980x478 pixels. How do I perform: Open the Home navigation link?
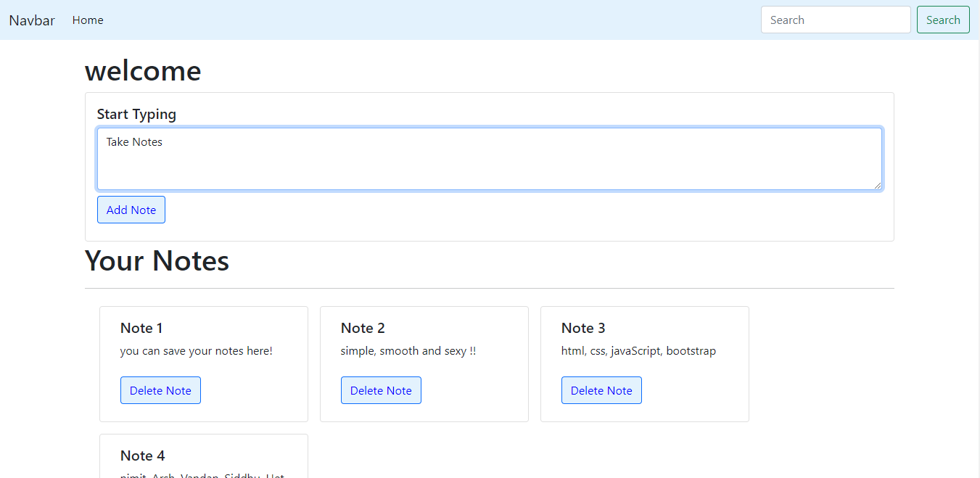pos(88,20)
